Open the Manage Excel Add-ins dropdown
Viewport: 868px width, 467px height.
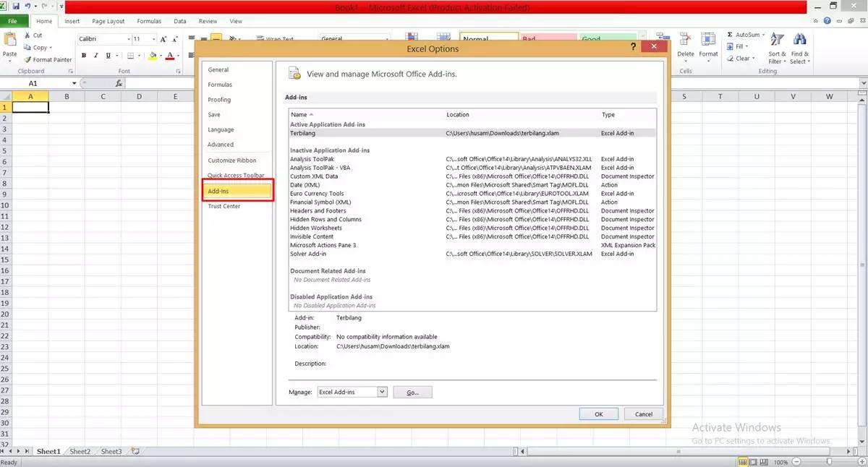pyautogui.click(x=382, y=392)
